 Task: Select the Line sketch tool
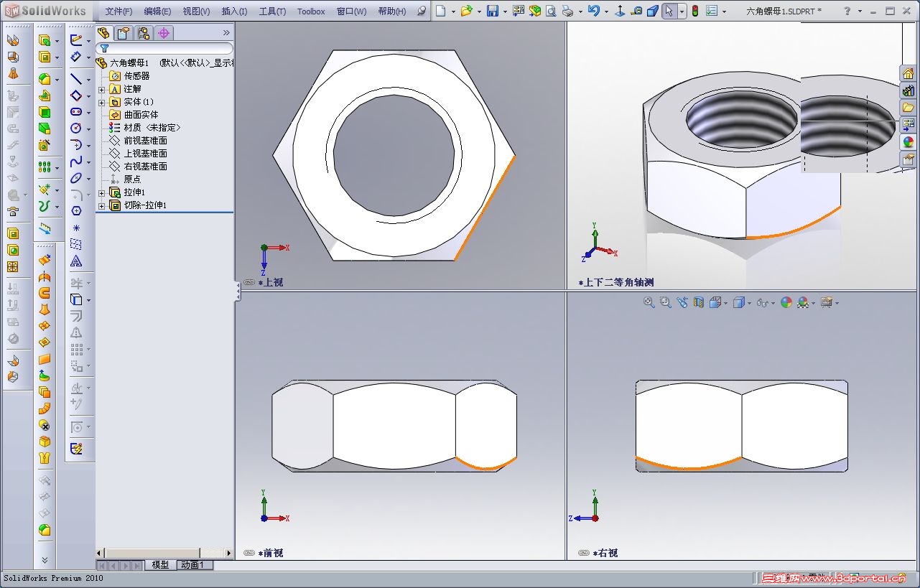point(76,79)
